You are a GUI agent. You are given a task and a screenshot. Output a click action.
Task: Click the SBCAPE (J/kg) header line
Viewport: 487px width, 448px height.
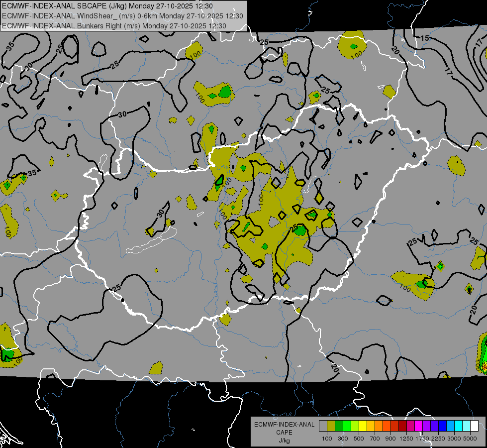[x=107, y=6]
